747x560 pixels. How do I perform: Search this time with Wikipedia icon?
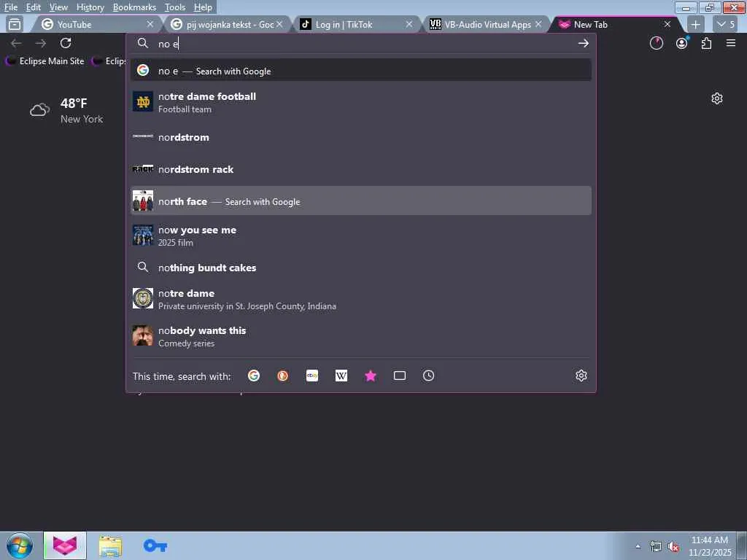pos(341,376)
